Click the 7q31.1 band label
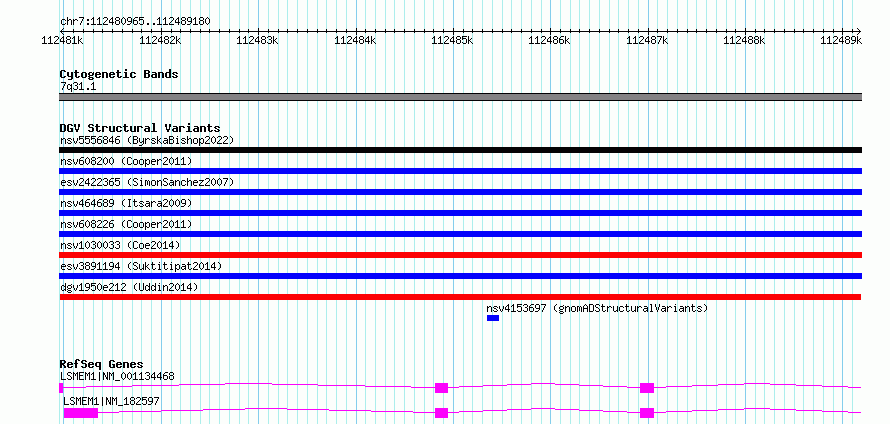This screenshot has height=424, width=890. 76,86
